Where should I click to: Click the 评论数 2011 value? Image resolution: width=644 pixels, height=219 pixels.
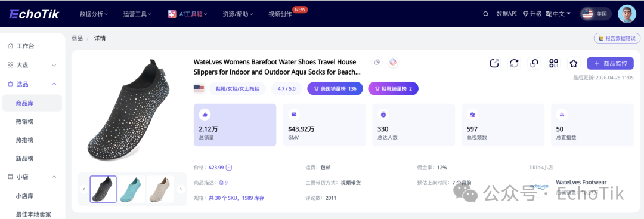point(330,198)
